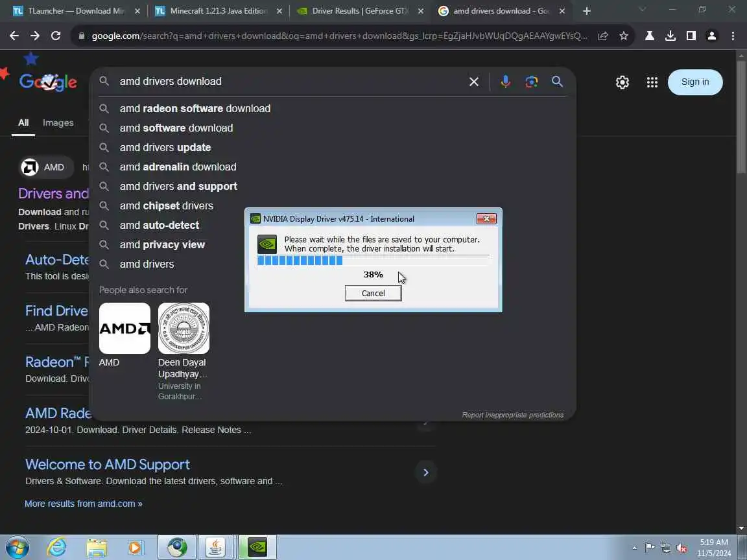Choose suggestion amd chipset drivers
Image resolution: width=747 pixels, height=560 pixels.
(x=333, y=205)
